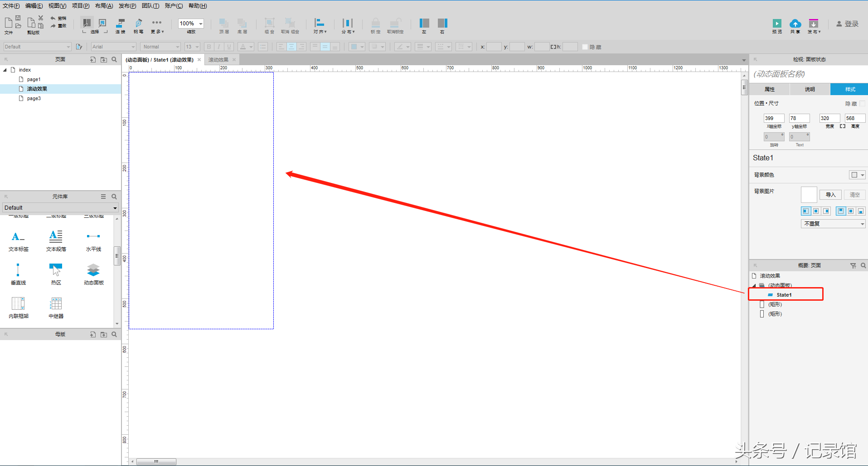Select the 热区 hotspot widget
This screenshot has width=868, height=466.
[56, 274]
